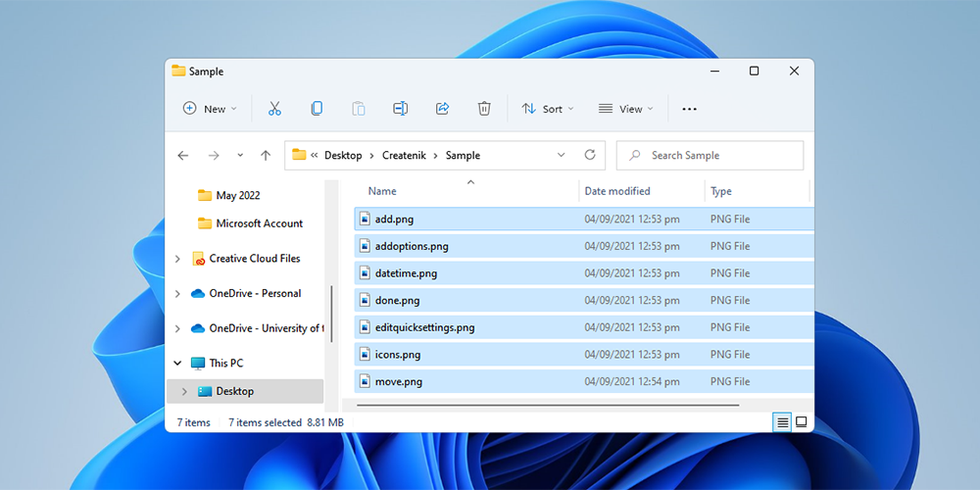Click the add.png file icon
The width and height of the screenshot is (980, 490).
point(365,219)
